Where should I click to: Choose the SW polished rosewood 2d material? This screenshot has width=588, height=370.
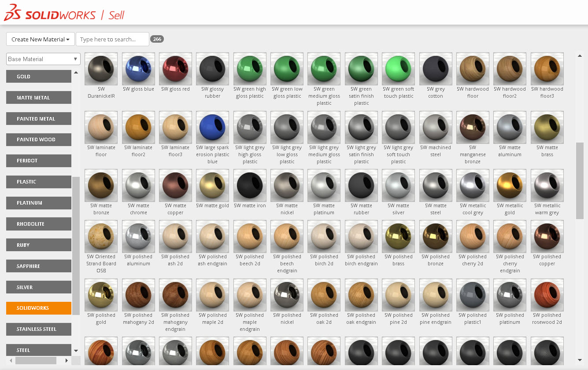[x=547, y=295]
